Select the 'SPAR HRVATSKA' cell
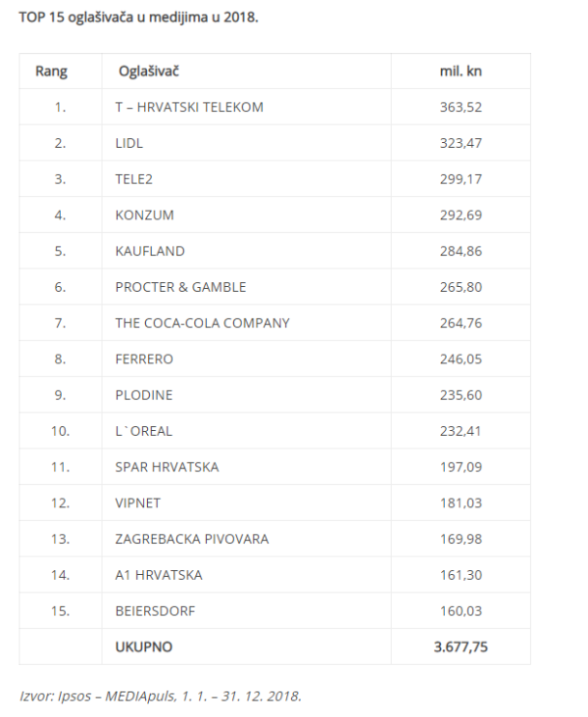Screen dimensions: 588x717 coord(167,467)
